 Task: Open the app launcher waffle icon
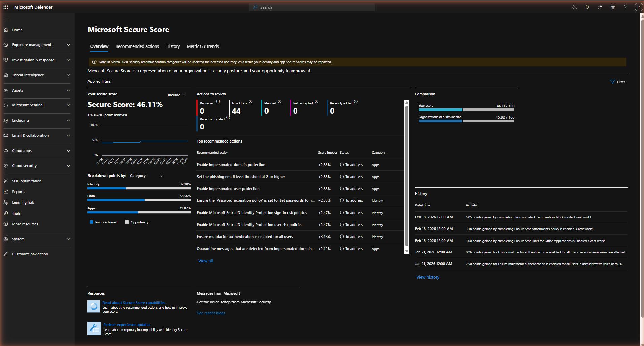(6, 7)
